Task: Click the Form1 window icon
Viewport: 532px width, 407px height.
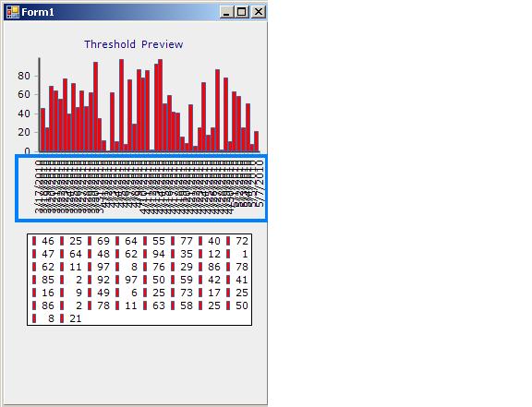Action: 13,12
